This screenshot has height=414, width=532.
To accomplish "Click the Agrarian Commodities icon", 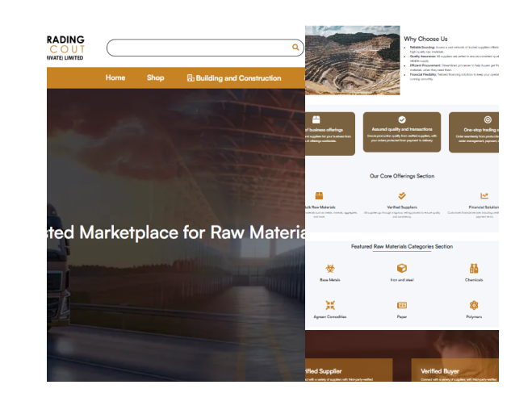I will (329, 305).
